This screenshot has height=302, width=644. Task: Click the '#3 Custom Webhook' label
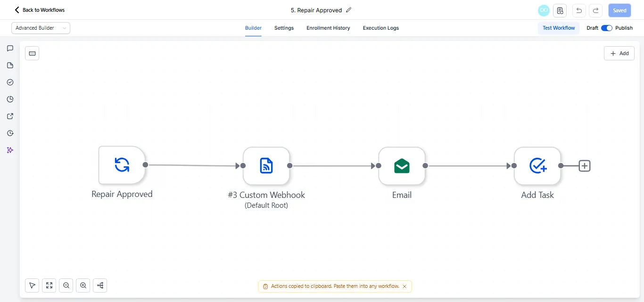[266, 195]
